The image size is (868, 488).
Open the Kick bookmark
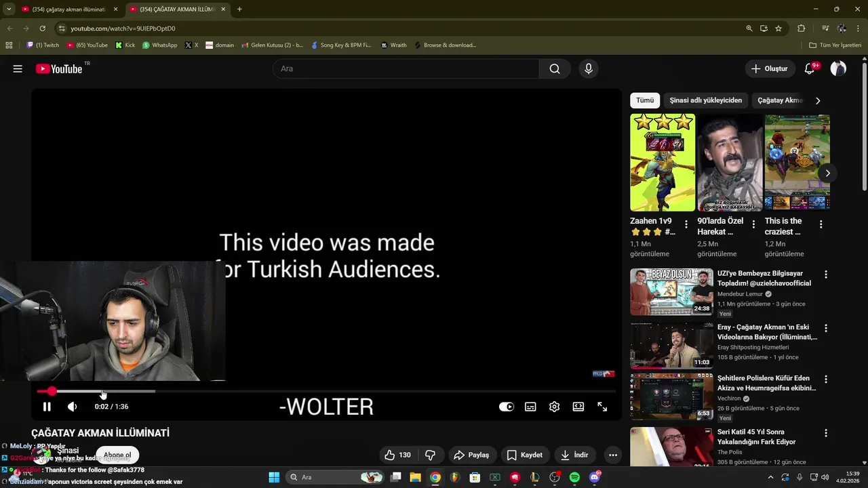coord(125,45)
